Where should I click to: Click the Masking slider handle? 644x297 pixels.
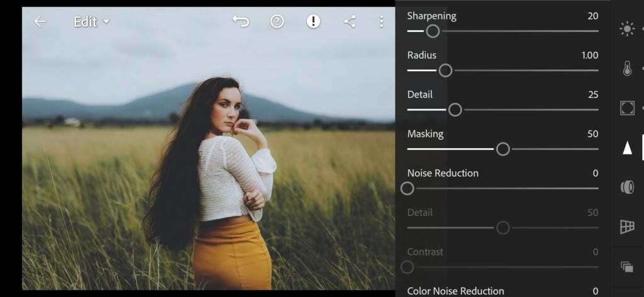pos(502,149)
